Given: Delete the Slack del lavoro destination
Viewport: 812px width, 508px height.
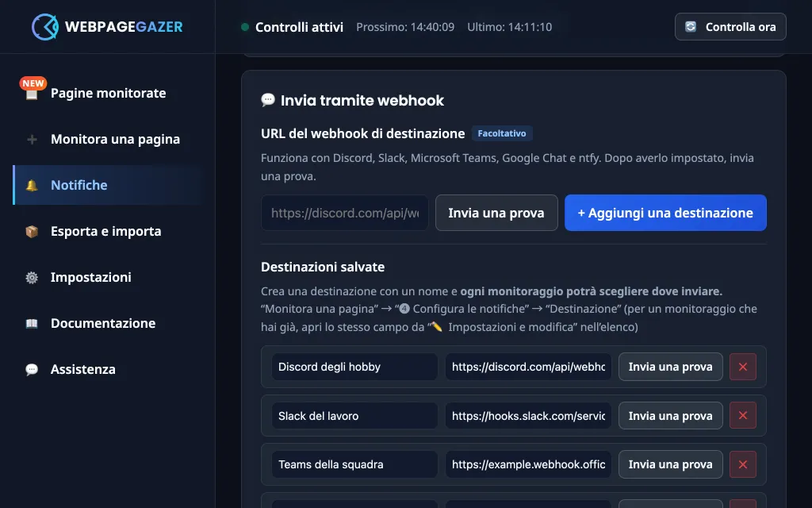Looking at the screenshot, I should point(742,416).
